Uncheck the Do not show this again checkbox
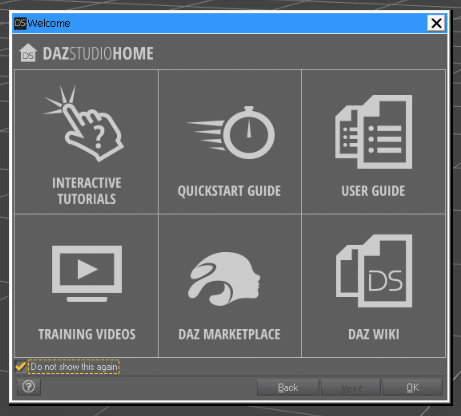This screenshot has width=461, height=416. 20,367
